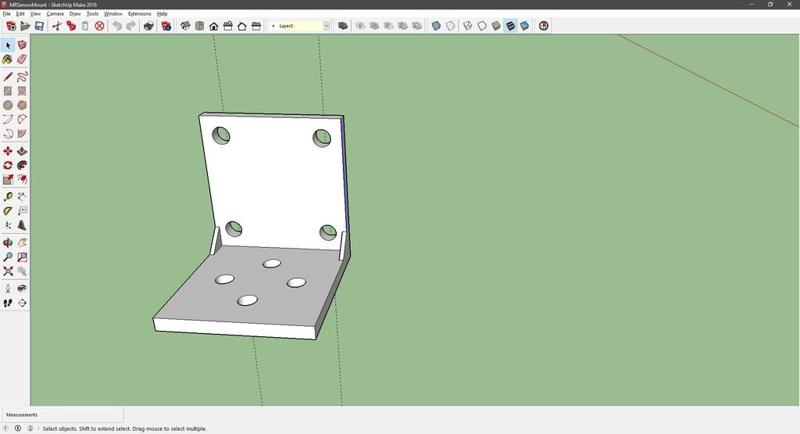Activate the Section Plane tool

click(x=22, y=303)
